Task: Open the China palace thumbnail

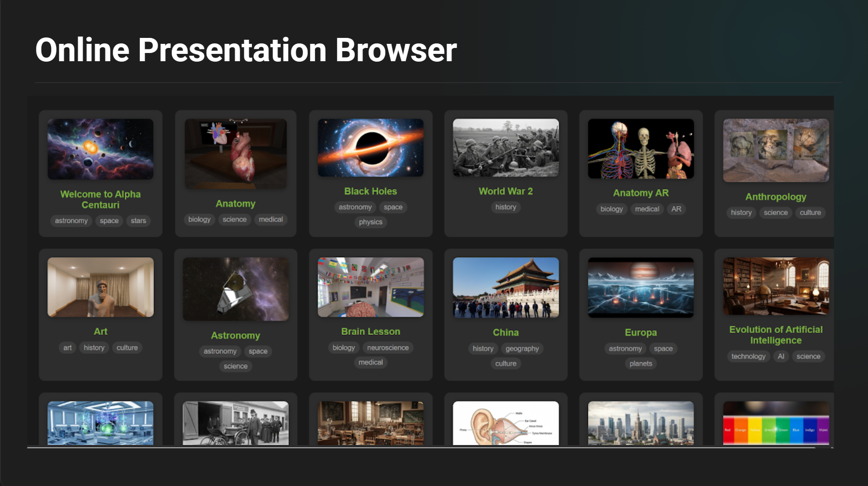Action: 506,287
